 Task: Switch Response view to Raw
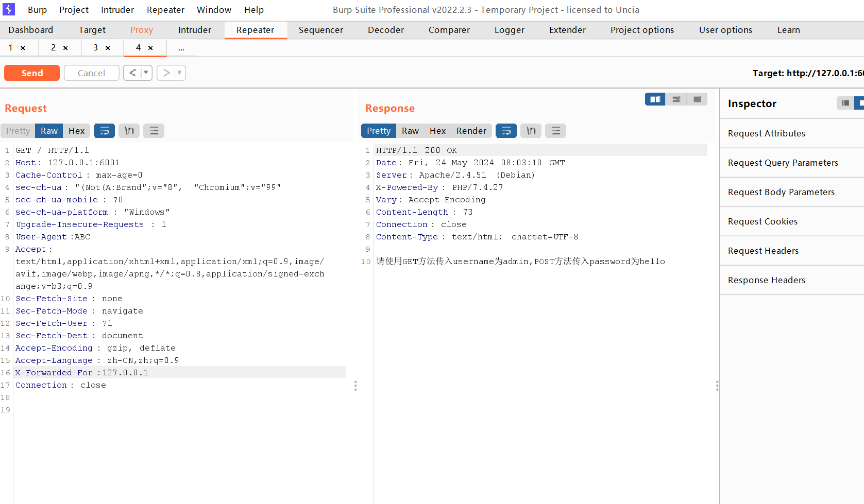411,131
